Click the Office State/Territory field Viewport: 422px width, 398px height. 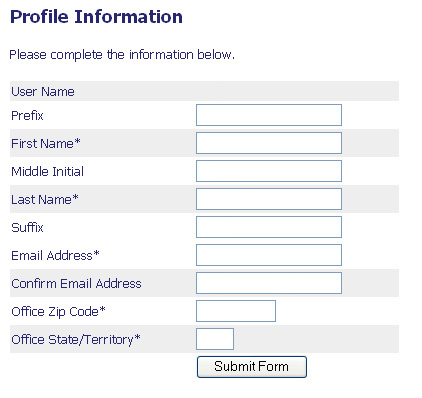point(215,339)
